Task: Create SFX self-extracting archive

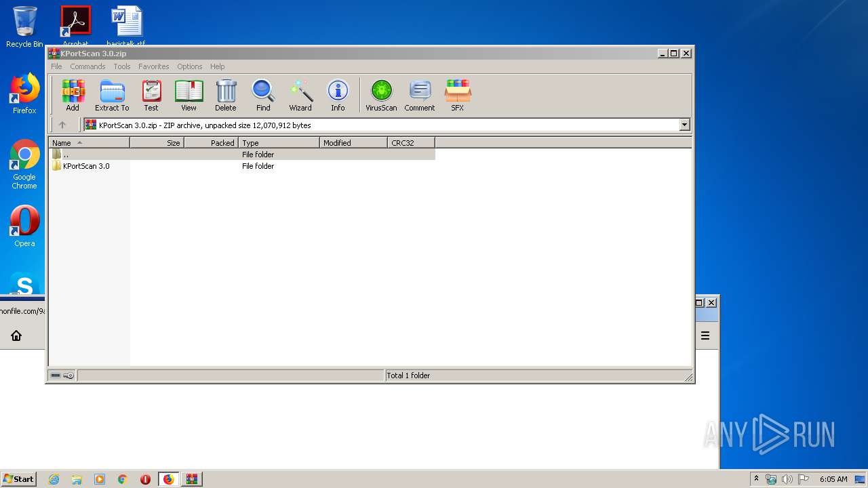Action: (458, 96)
